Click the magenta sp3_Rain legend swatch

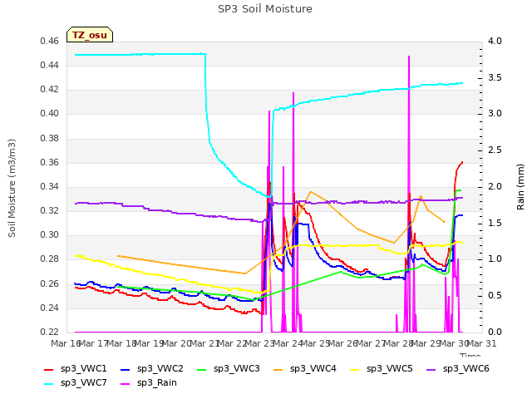(x=126, y=384)
